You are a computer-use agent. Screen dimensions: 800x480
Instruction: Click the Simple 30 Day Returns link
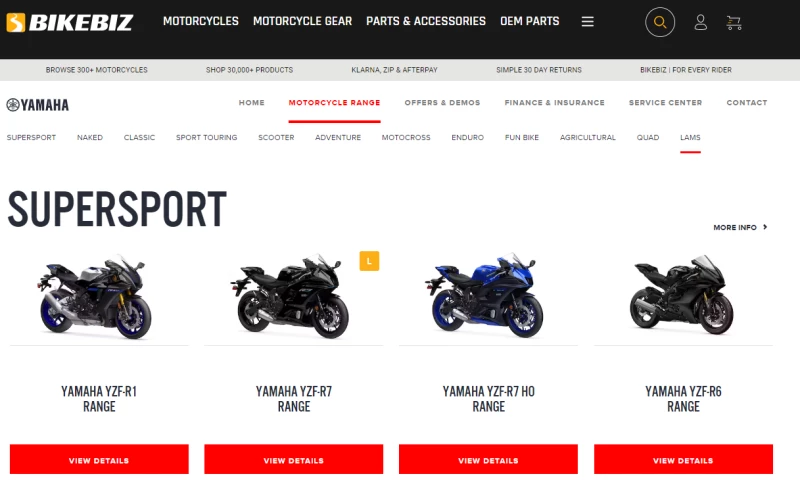(539, 70)
